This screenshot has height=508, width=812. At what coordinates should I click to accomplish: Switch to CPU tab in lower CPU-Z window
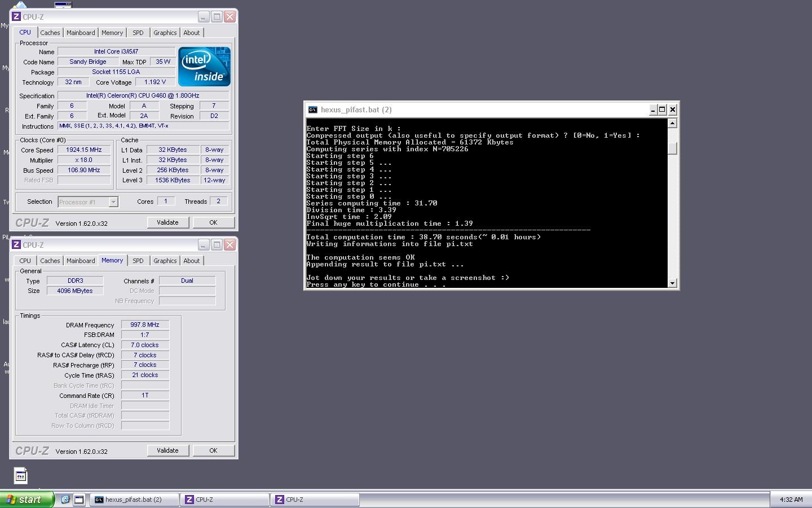[25, 261]
